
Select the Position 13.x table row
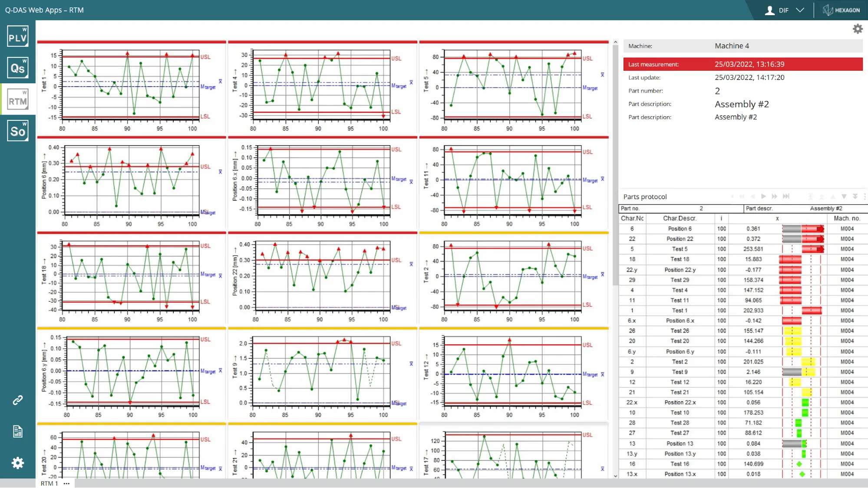pos(743,474)
